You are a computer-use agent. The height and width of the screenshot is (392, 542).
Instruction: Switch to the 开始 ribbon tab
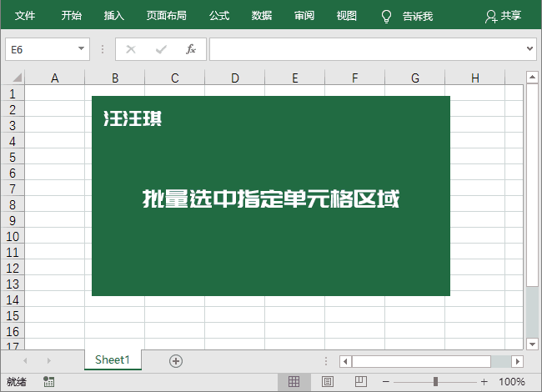pyautogui.click(x=72, y=16)
